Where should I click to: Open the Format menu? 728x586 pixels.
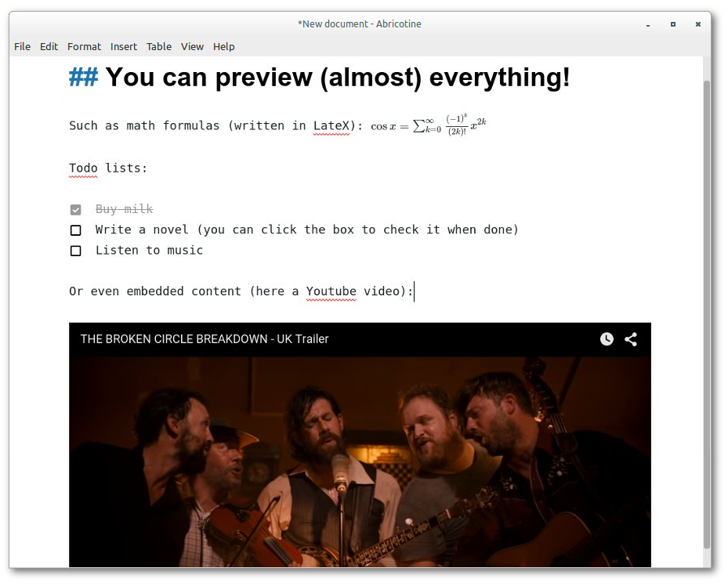pyautogui.click(x=84, y=47)
